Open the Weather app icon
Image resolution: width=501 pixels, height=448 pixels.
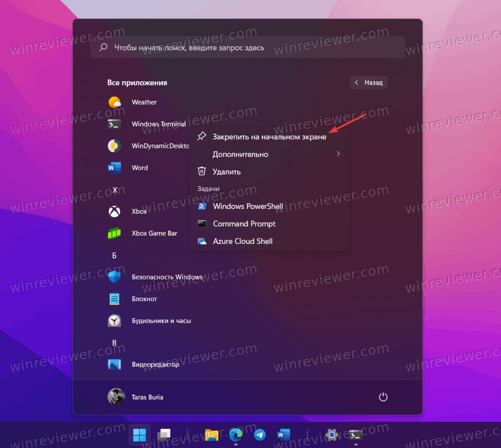pos(114,102)
